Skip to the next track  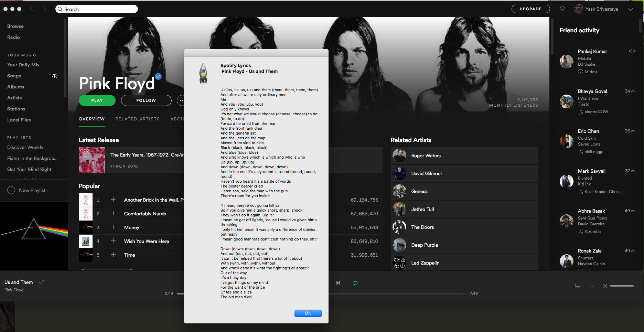pyautogui.click(x=338, y=283)
